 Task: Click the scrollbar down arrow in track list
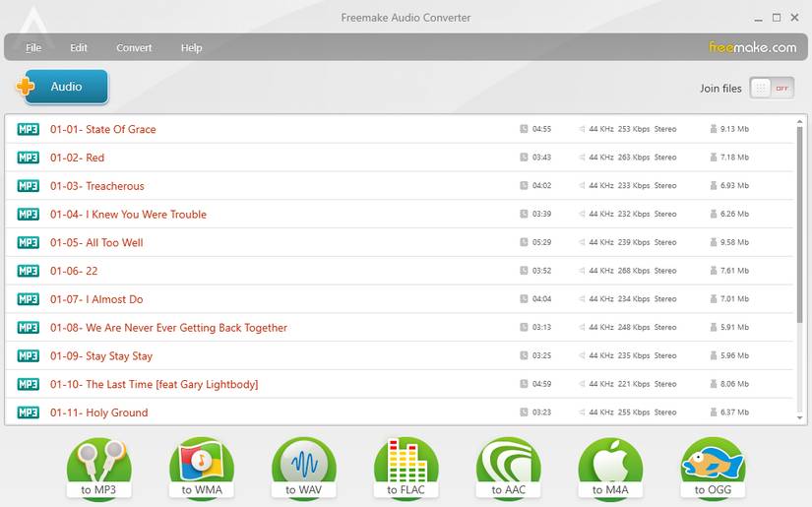point(799,418)
